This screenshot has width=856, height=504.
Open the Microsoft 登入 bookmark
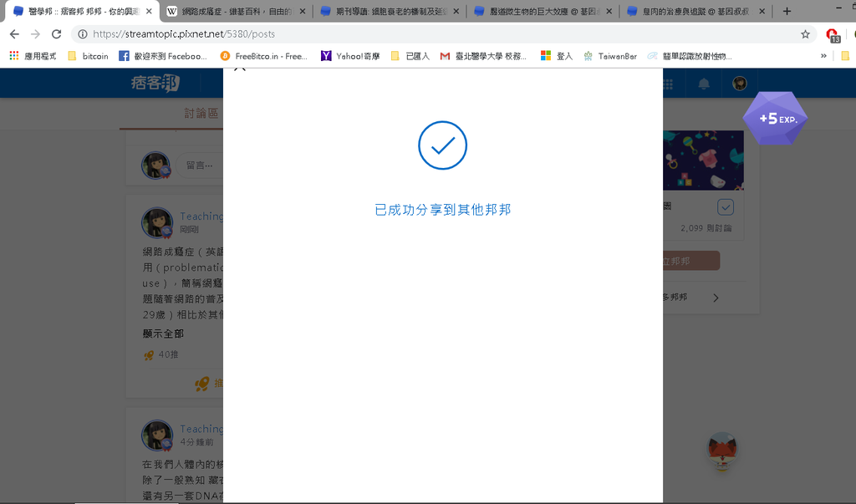(556, 56)
